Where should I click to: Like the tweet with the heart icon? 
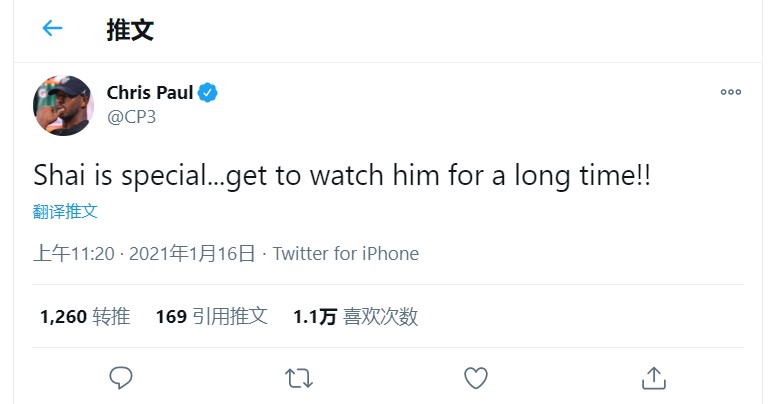tap(476, 377)
